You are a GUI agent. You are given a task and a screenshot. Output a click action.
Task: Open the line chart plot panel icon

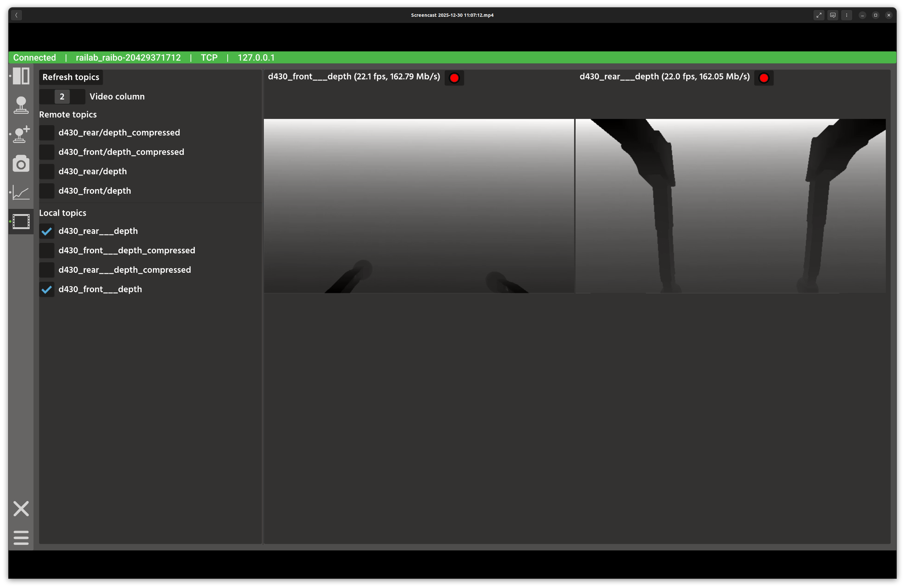click(x=21, y=192)
